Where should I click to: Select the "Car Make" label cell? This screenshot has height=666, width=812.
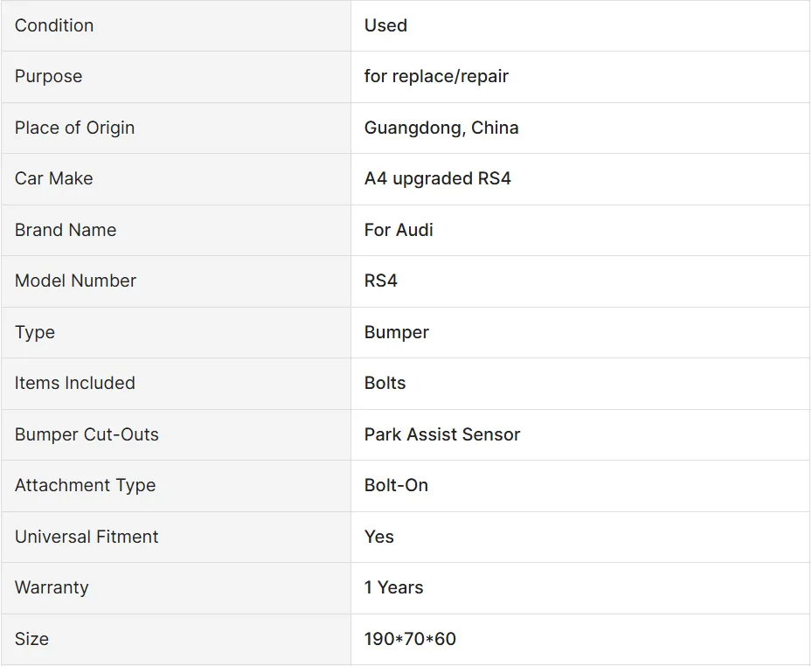[53, 178]
